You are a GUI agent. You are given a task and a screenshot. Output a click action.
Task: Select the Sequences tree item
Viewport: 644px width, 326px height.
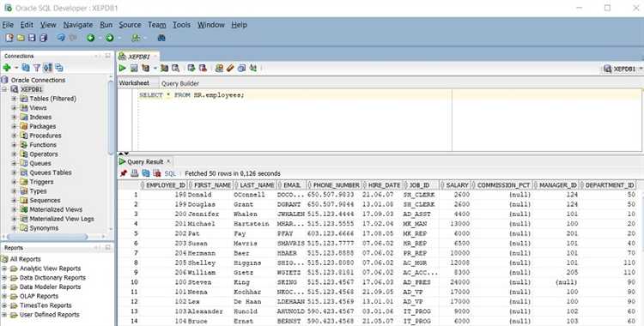(x=45, y=201)
